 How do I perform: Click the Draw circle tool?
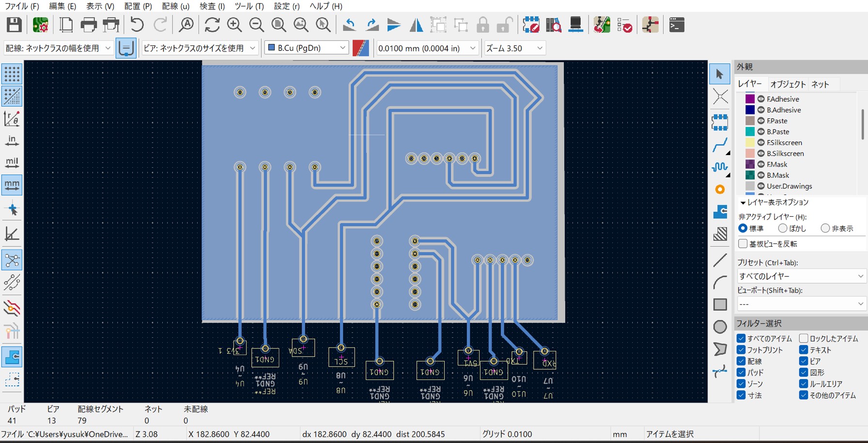click(x=720, y=327)
